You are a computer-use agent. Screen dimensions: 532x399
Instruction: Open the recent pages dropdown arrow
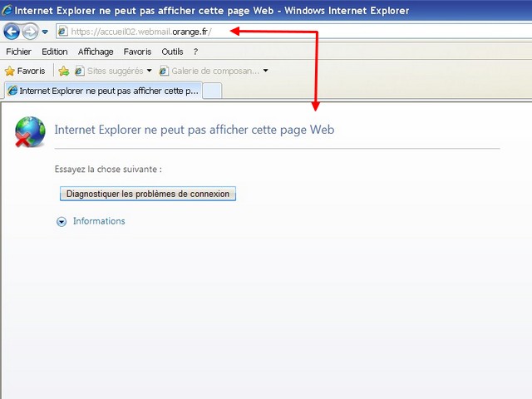click(x=45, y=32)
